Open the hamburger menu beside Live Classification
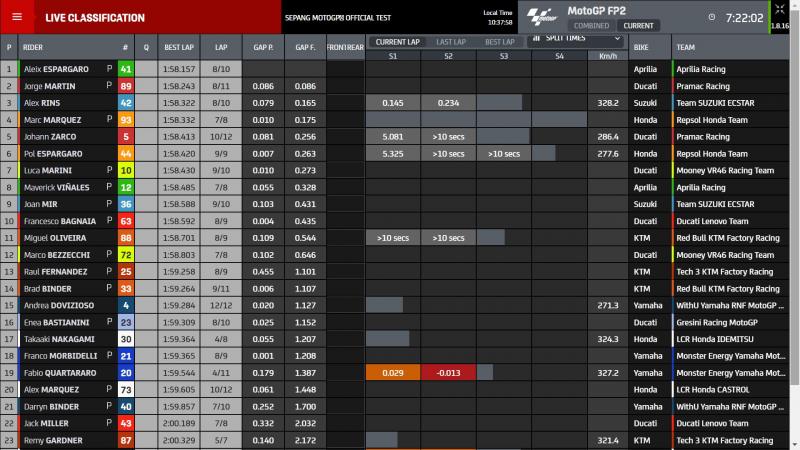Image resolution: width=800 pixels, height=450 pixels. tap(18, 17)
